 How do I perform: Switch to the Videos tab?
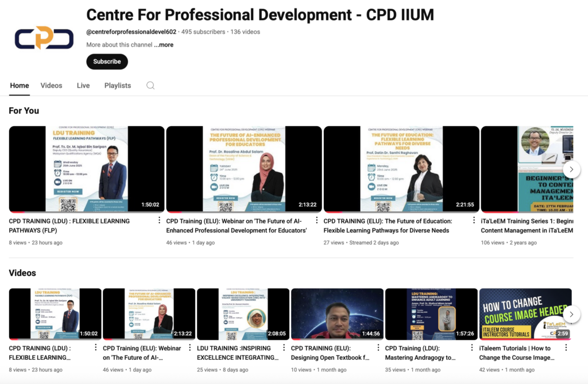click(x=51, y=86)
